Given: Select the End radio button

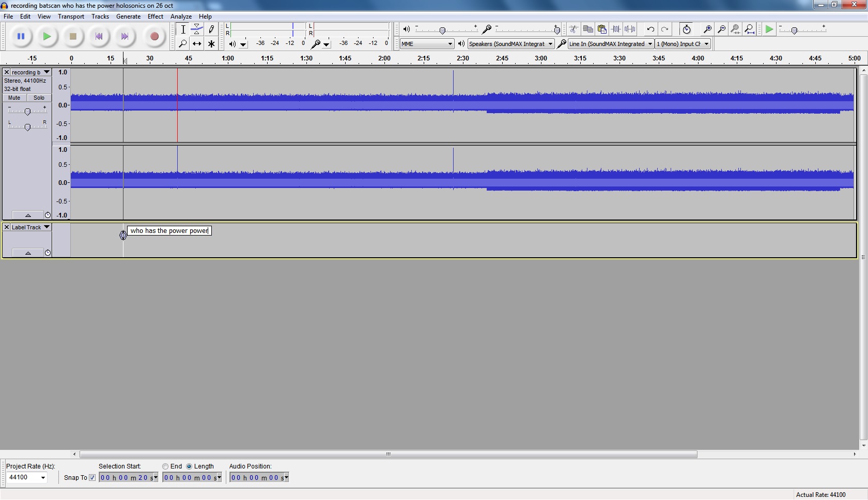Looking at the screenshot, I should click(x=165, y=466).
